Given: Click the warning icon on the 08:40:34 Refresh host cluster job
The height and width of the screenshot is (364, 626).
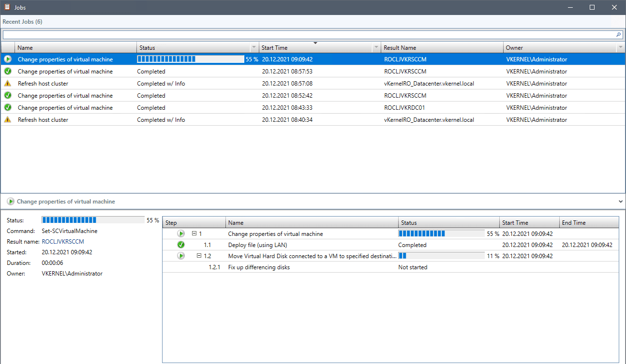Looking at the screenshot, I should click(x=8, y=119).
